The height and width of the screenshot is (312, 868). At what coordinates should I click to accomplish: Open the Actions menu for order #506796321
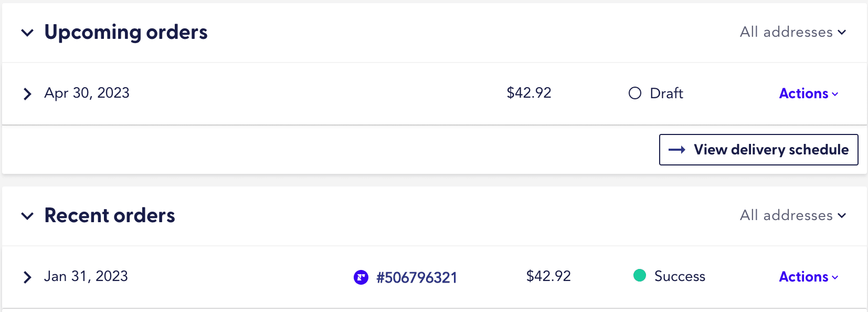click(x=807, y=277)
